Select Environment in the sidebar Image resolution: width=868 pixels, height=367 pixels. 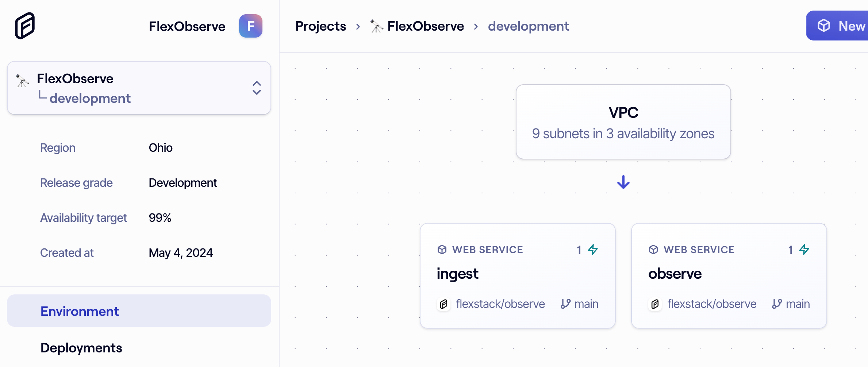pyautogui.click(x=80, y=311)
